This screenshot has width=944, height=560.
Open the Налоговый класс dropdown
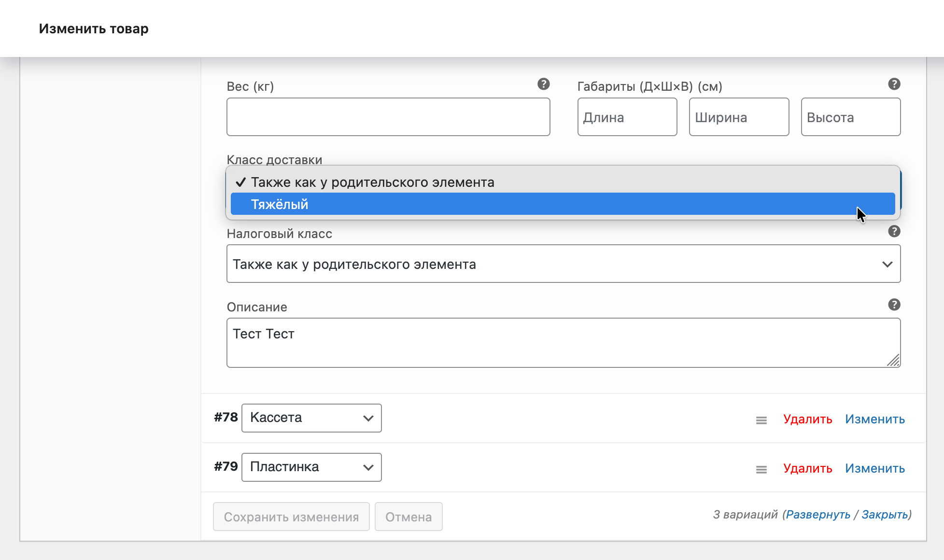point(563,264)
